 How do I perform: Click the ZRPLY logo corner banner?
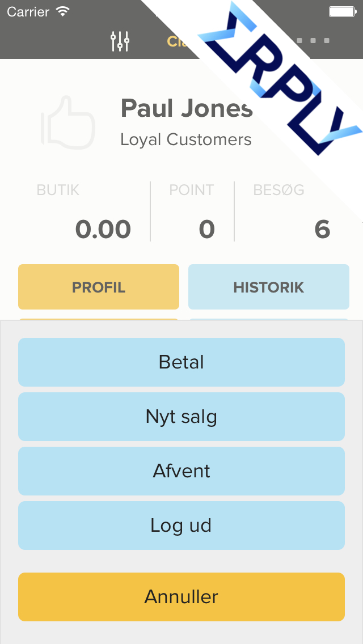280,78
